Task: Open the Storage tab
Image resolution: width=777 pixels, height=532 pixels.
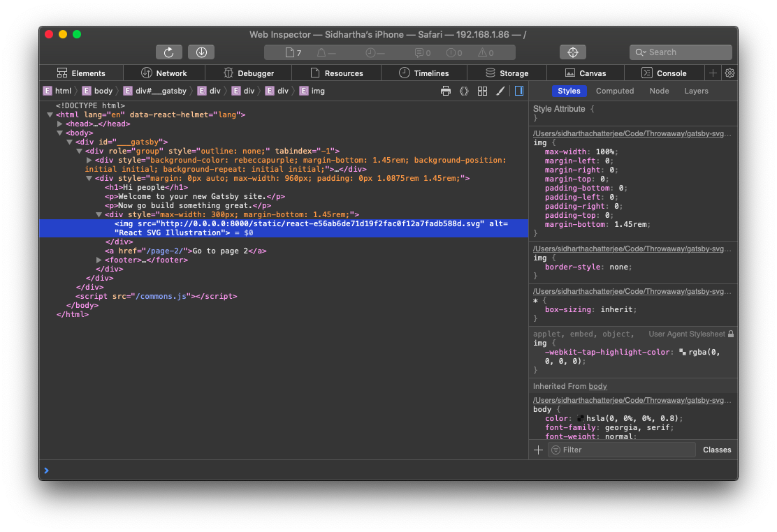Action: (x=507, y=73)
